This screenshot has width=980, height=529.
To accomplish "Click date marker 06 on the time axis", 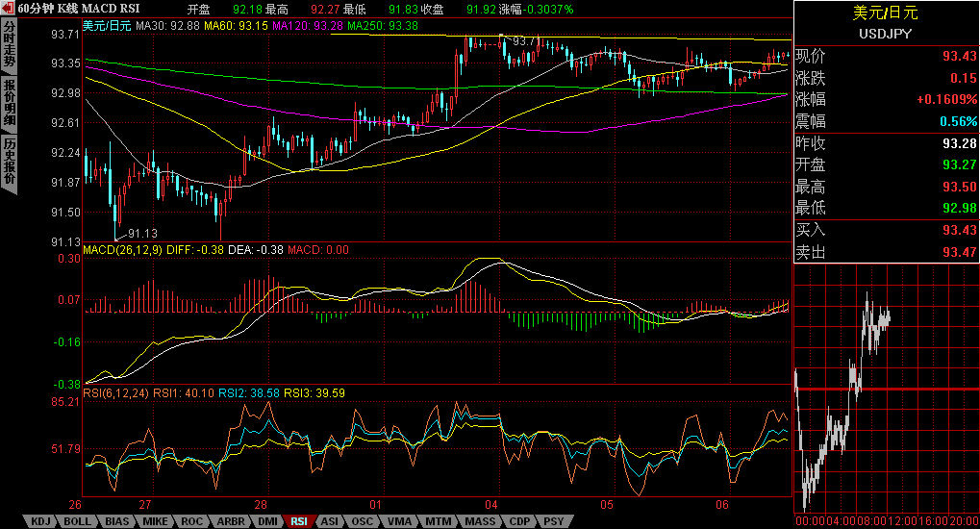I will (x=722, y=505).
